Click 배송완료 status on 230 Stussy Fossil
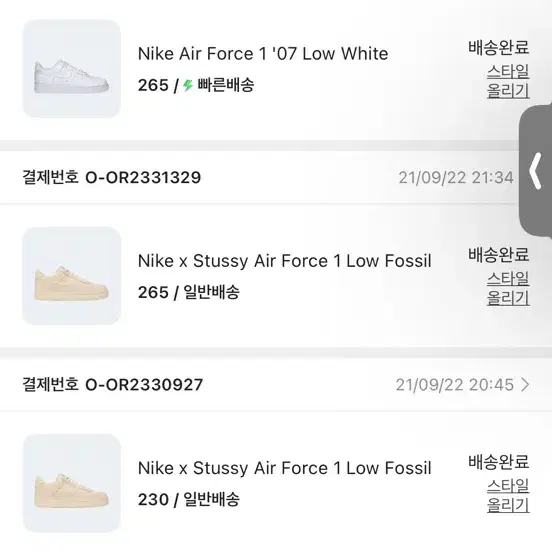This screenshot has height=552, width=552. 498,462
